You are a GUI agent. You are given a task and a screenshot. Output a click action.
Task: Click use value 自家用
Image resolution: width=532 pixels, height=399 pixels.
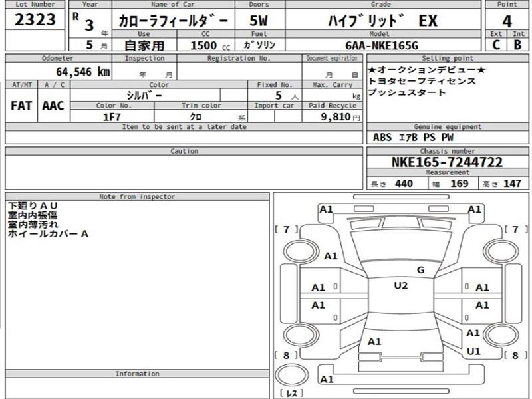coord(144,45)
